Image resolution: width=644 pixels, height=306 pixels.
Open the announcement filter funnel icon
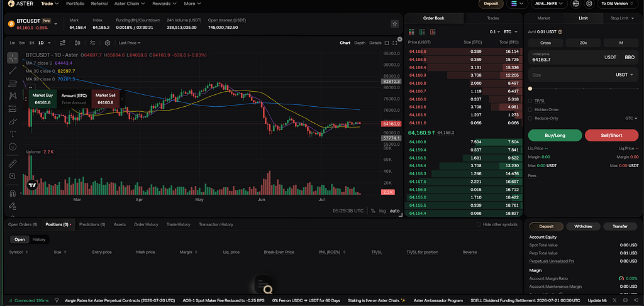pyautogui.click(x=57, y=301)
